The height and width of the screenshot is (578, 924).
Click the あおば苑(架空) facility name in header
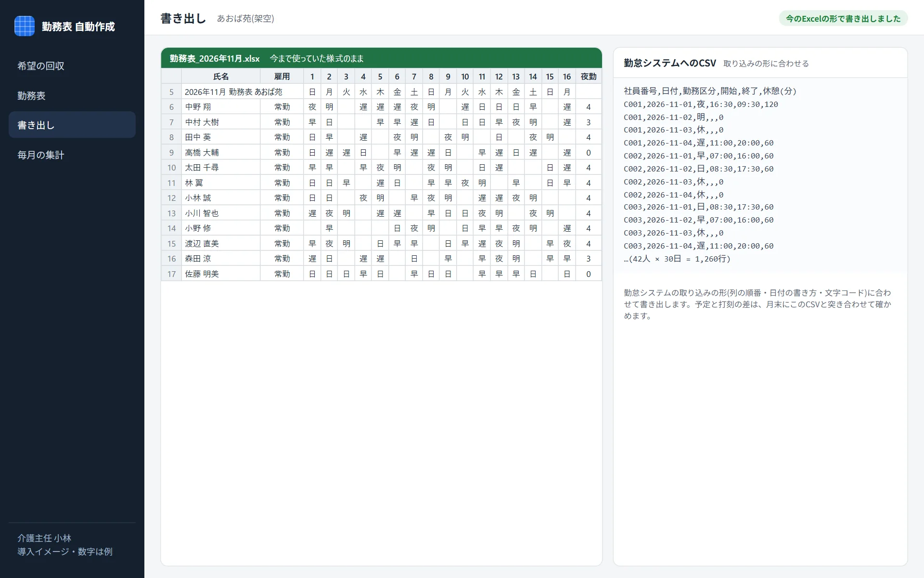click(245, 18)
